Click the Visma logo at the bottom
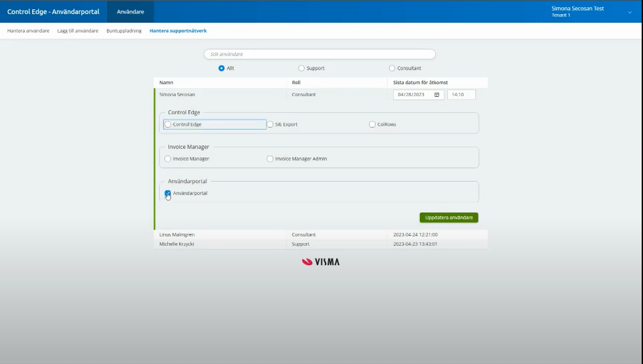The width and height of the screenshot is (643, 364). (x=321, y=262)
